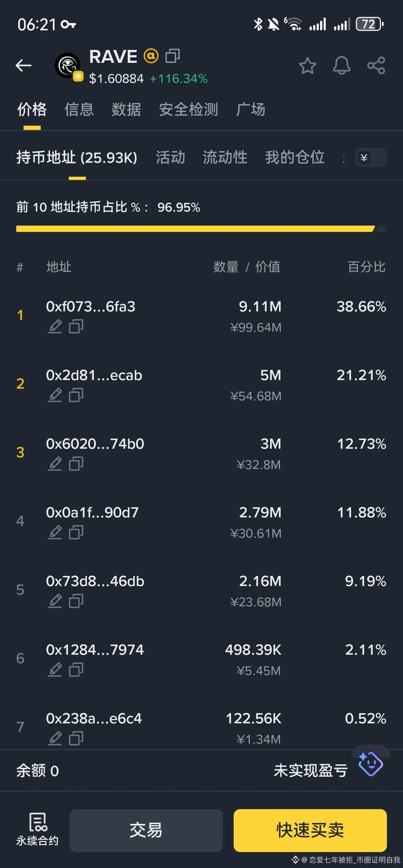Open price alert bell icon
This screenshot has width=403, height=868.
[x=341, y=65]
